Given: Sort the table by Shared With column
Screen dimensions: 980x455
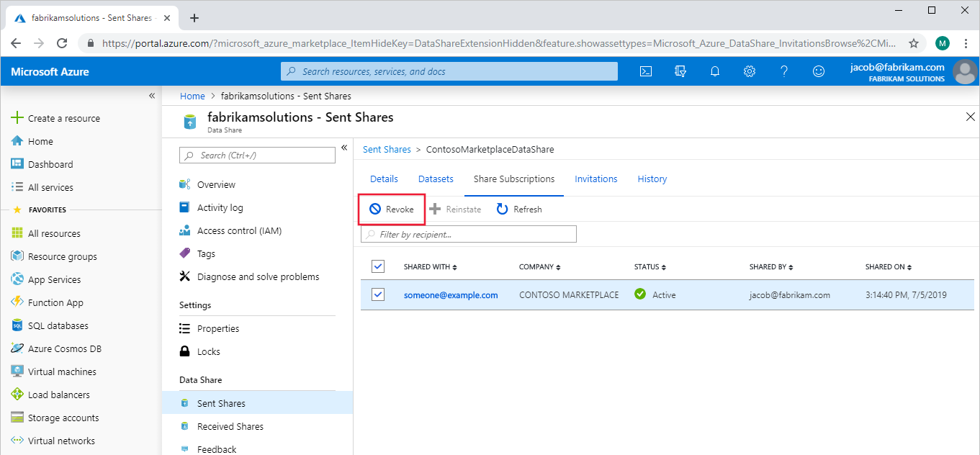Looking at the screenshot, I should pos(430,267).
